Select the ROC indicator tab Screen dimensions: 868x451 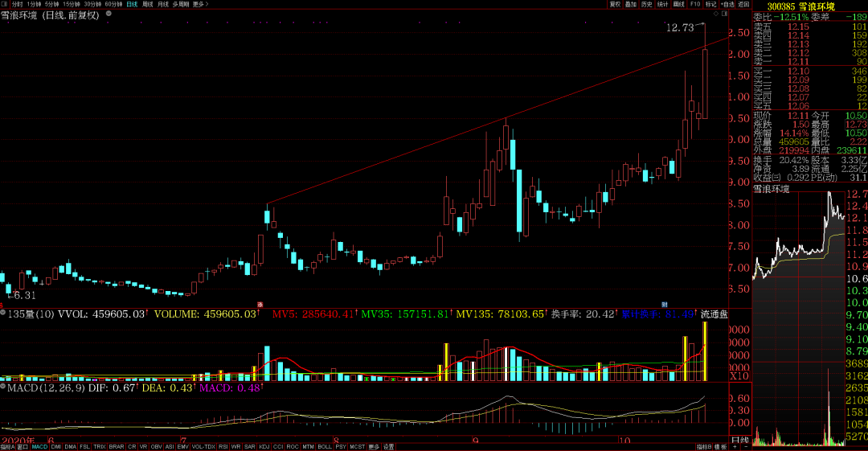click(293, 446)
